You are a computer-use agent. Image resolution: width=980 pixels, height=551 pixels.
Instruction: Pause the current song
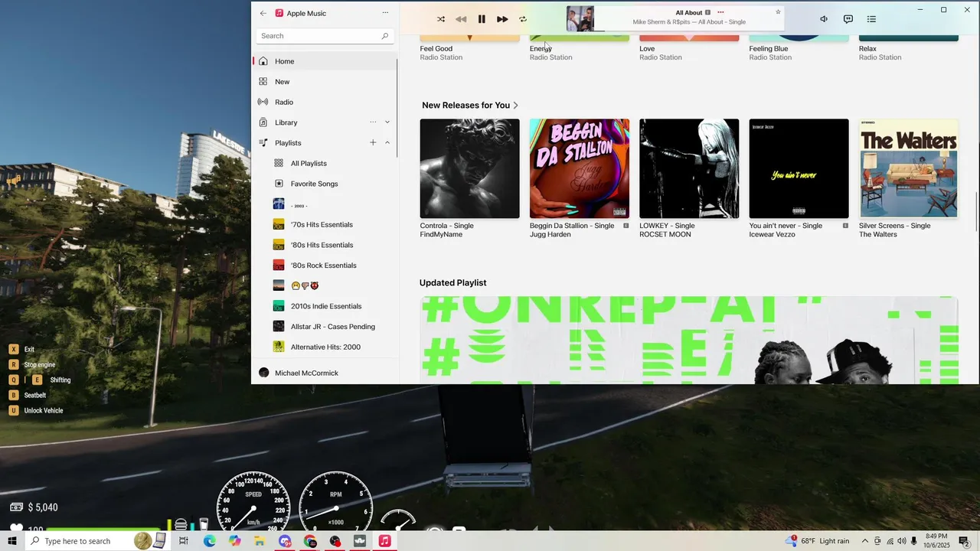(x=482, y=19)
